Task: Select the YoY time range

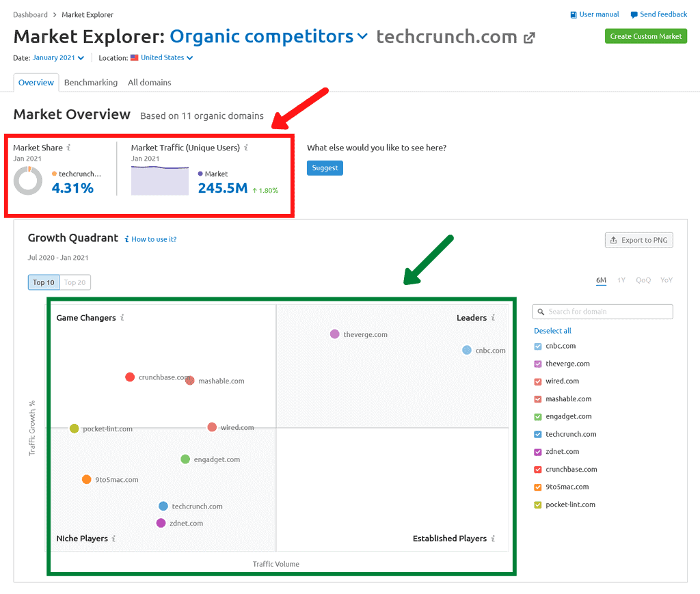Action: 667,280
